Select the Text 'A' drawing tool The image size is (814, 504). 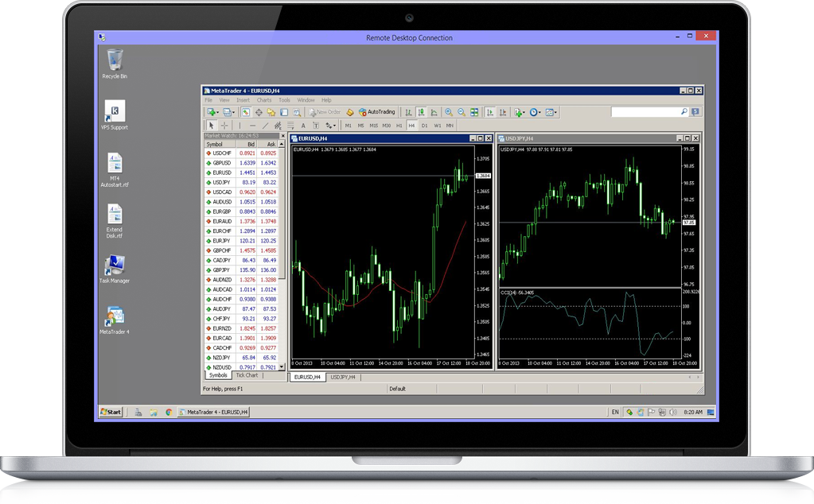(303, 126)
